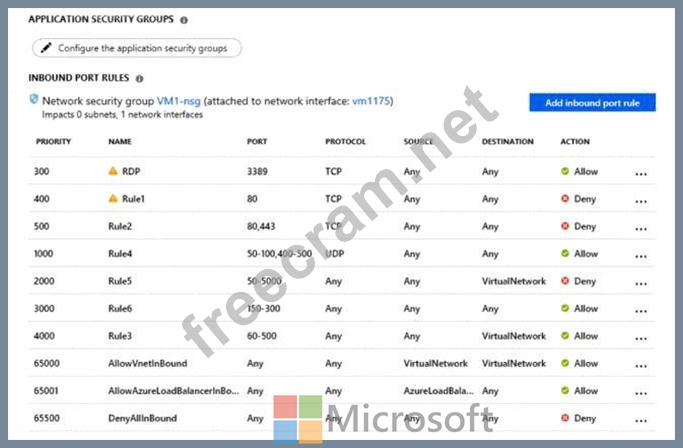Click the info icon next to Inbound Port Rules
Image resolution: width=683 pixels, height=448 pixels.
coord(139,77)
